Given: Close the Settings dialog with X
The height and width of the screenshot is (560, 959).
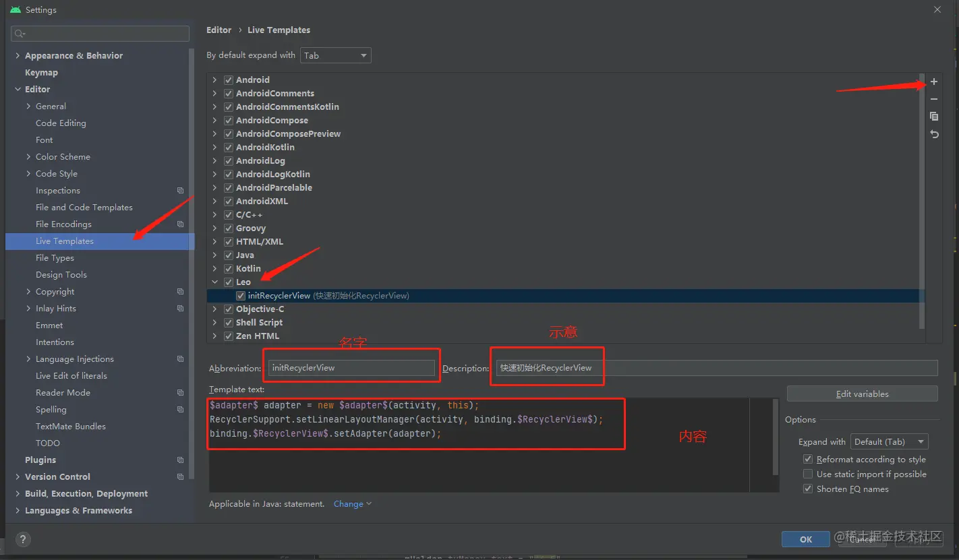Looking at the screenshot, I should pyautogui.click(x=937, y=9).
